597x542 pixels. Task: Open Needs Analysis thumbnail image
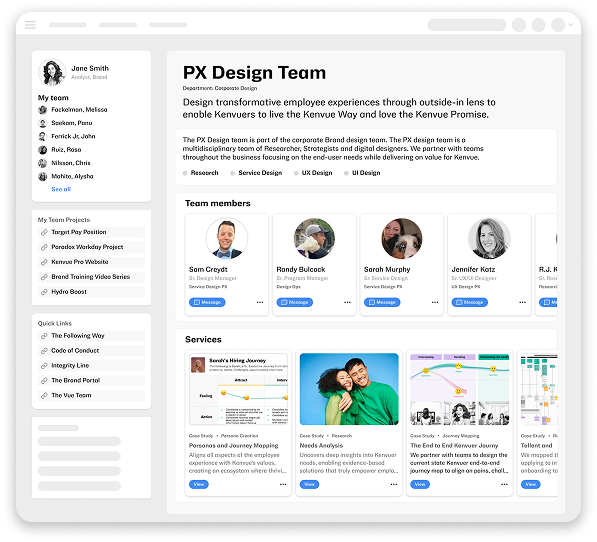coord(349,389)
